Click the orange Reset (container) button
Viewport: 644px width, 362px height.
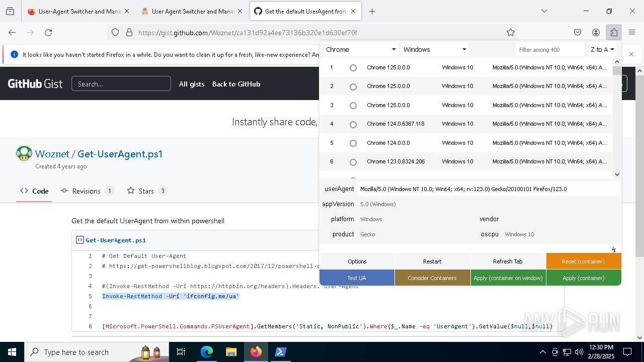584,261
